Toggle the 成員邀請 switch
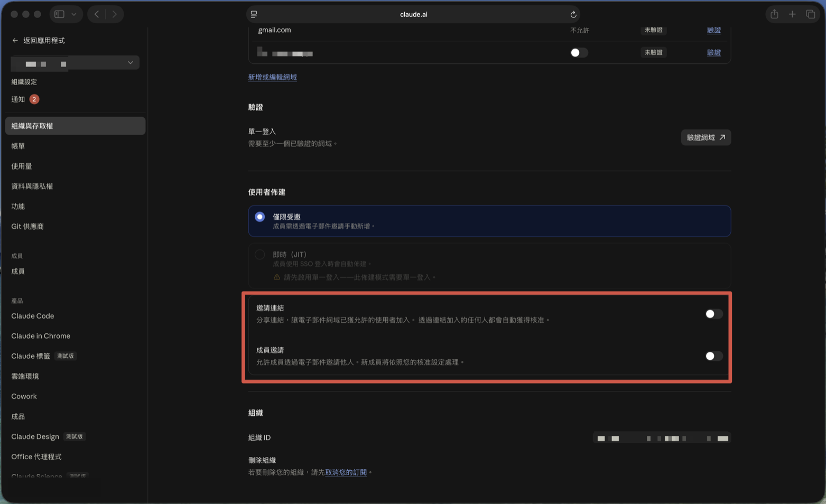The image size is (826, 504). click(x=713, y=356)
